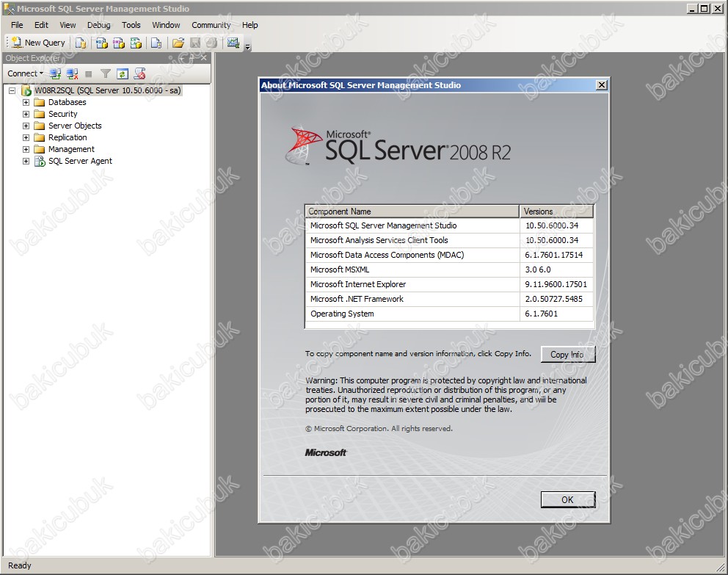The image size is (728, 575).
Task: Select the Operating System row
Action: click(449, 314)
